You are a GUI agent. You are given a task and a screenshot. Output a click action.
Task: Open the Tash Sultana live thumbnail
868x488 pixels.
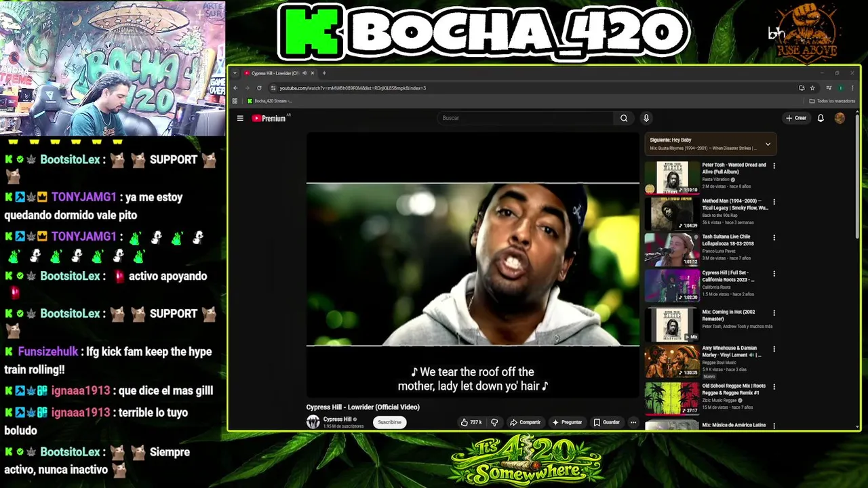coord(671,249)
